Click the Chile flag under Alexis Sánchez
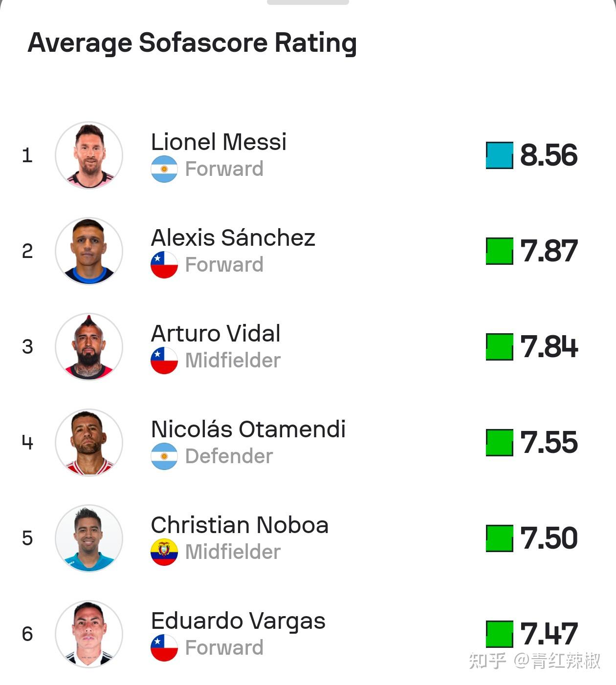 coord(164,265)
